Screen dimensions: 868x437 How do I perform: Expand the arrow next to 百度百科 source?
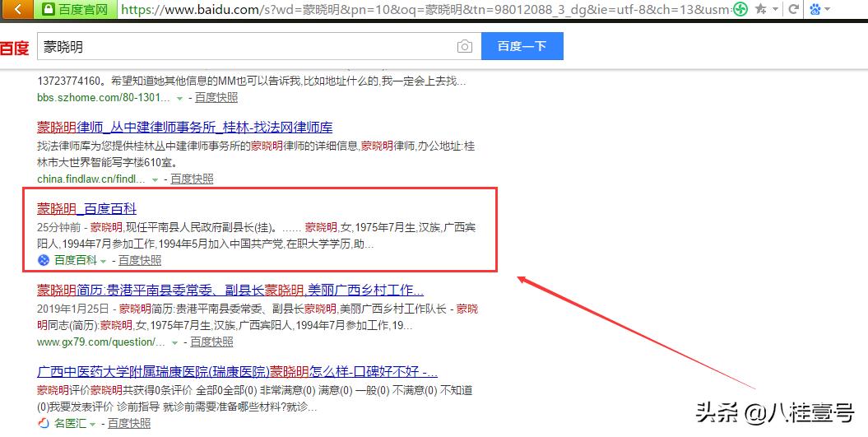click(103, 262)
